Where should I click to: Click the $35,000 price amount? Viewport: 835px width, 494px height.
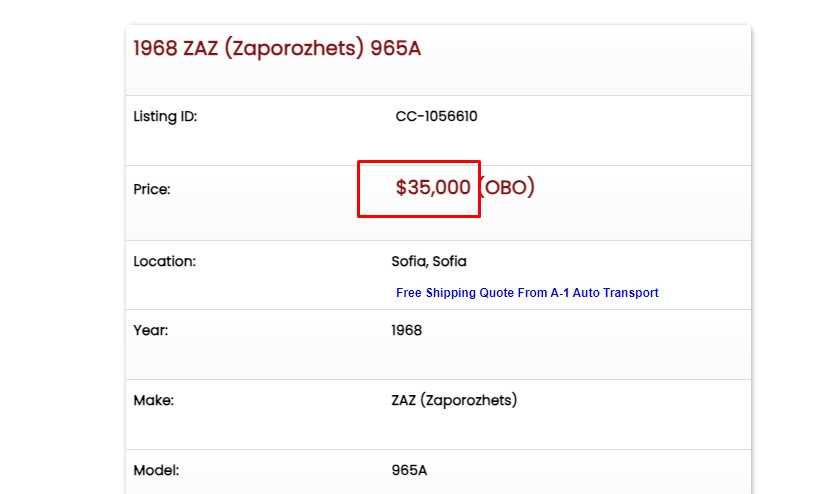click(433, 187)
